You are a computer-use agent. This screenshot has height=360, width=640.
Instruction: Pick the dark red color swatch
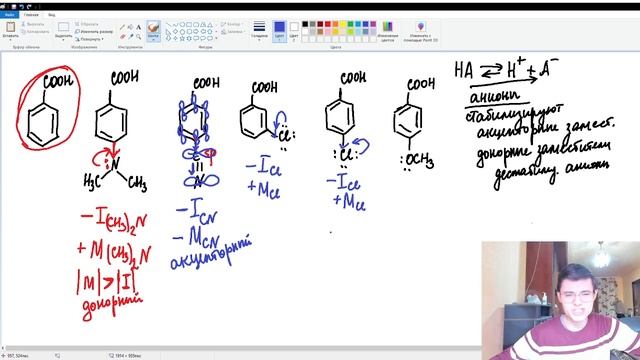point(320,24)
